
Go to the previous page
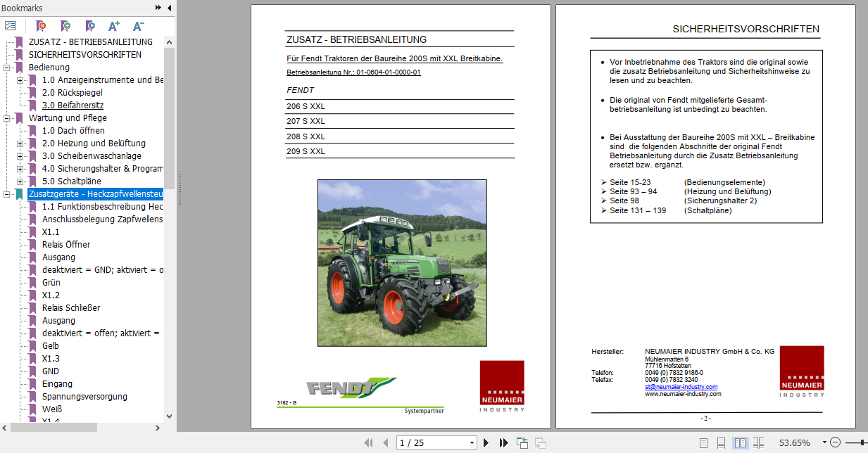pos(385,442)
